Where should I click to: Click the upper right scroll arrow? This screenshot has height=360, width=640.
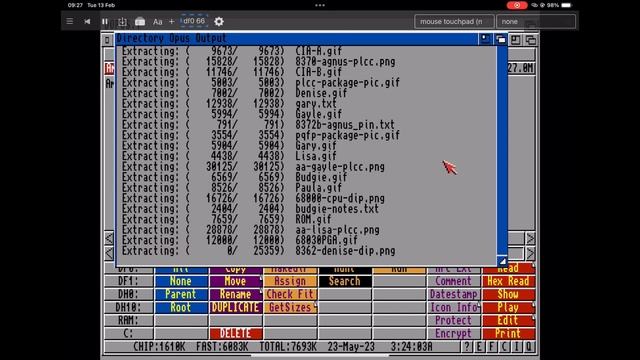pyautogui.click(x=530, y=238)
